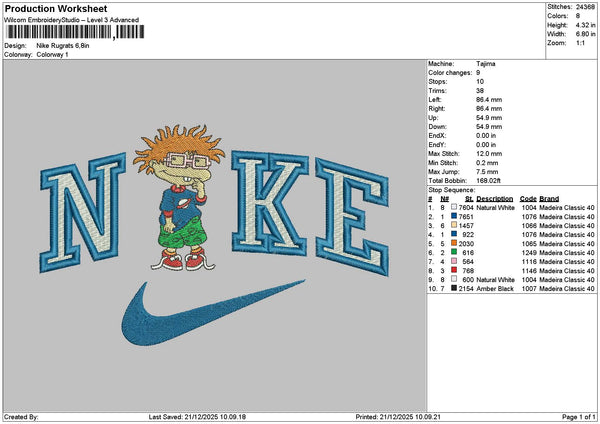Click the beige swatch in the 1457 row
The width and height of the screenshot is (600, 424).
tap(454, 225)
